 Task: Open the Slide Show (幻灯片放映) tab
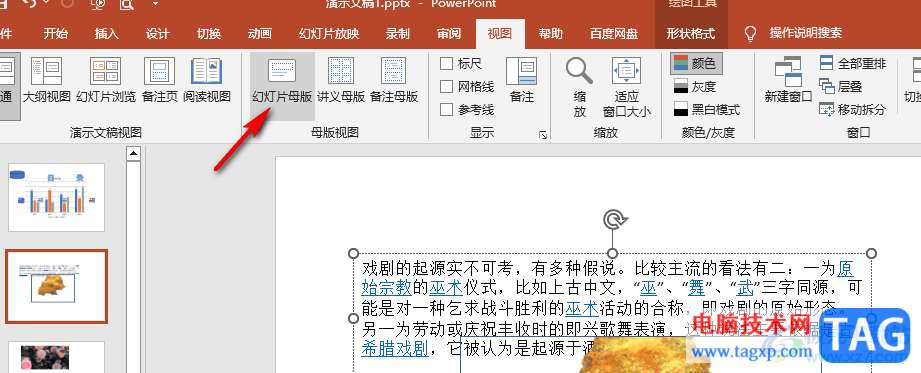point(329,34)
